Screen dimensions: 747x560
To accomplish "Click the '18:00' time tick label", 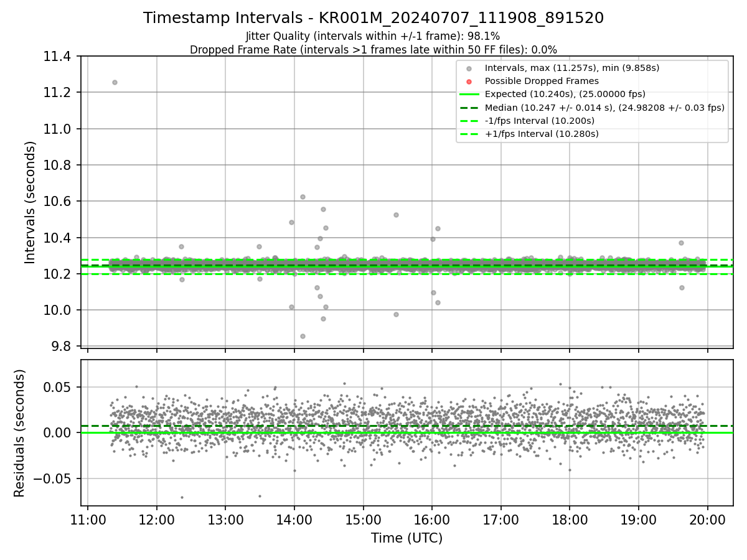I will coord(570,520).
